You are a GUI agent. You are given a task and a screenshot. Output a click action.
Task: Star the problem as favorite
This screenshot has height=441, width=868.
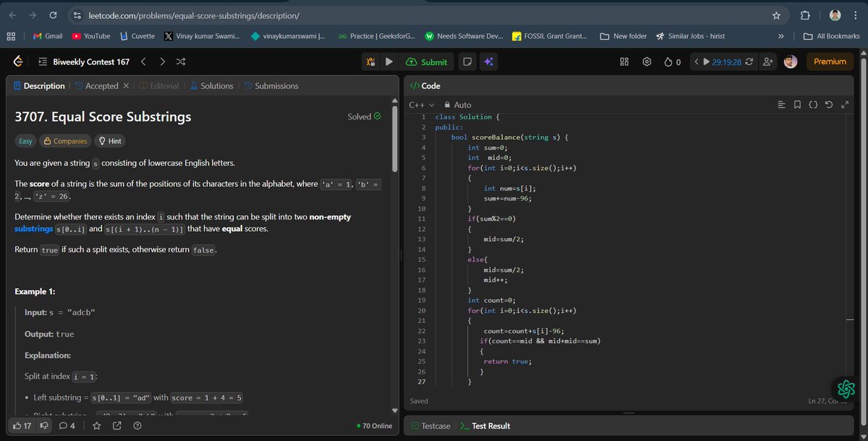coord(97,426)
